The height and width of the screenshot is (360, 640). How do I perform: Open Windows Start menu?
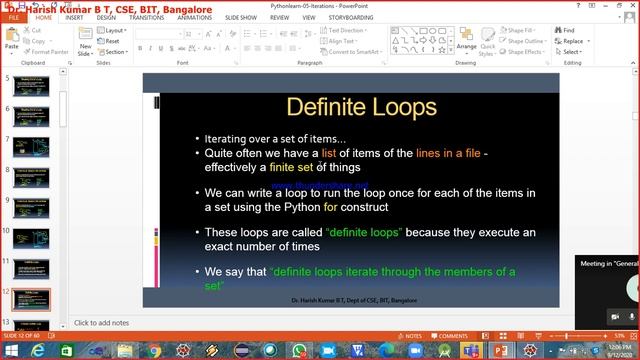point(11,351)
